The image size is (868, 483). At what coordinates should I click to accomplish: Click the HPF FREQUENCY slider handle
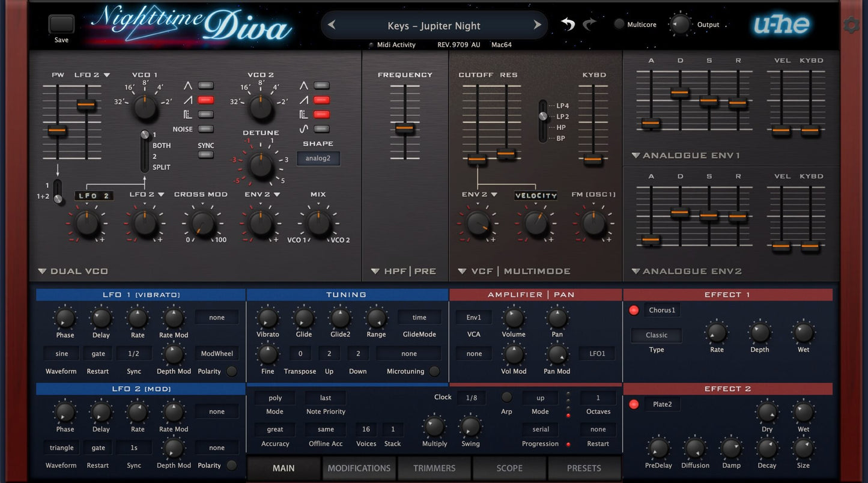[405, 128]
